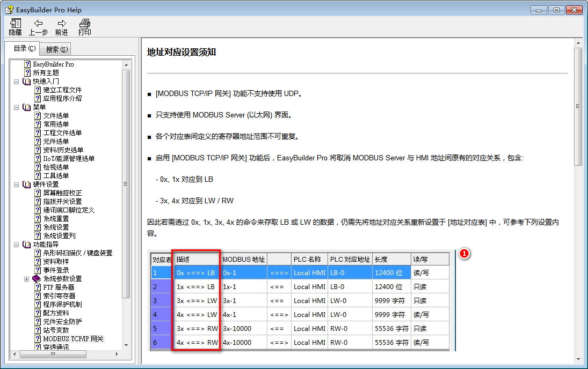Click the tree horizontal scroll right arrow

click(117, 354)
